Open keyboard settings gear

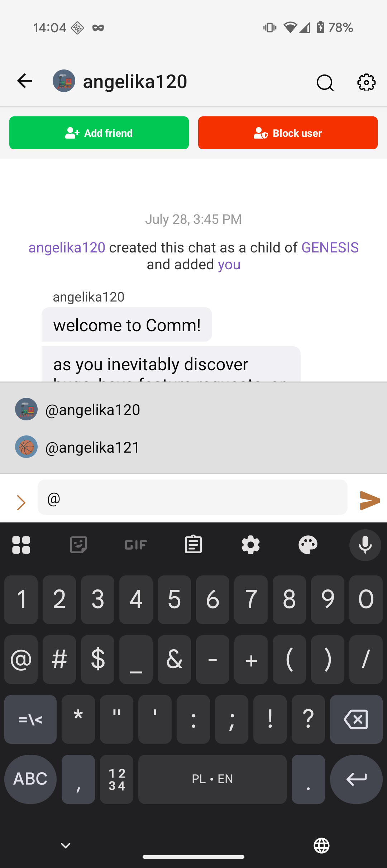(x=250, y=545)
